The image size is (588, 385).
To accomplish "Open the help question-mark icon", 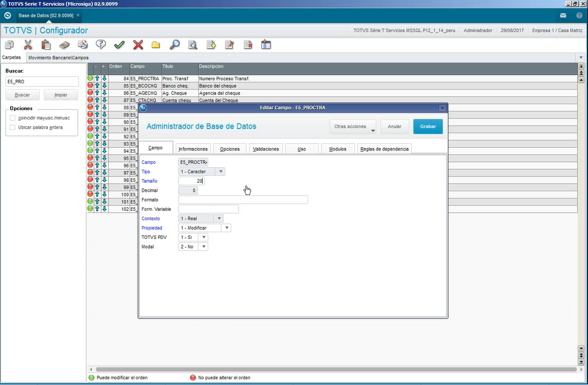I will pyautogui.click(x=101, y=45).
